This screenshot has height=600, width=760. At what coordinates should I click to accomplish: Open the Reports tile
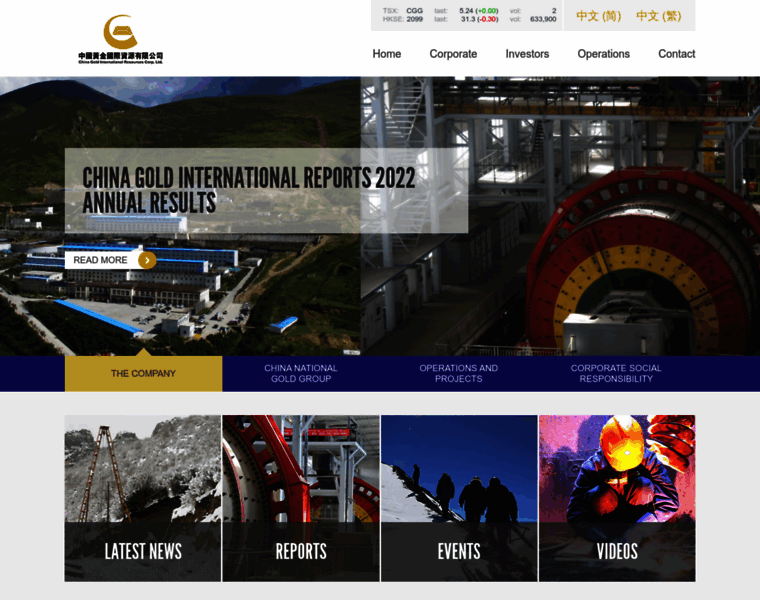click(301, 498)
